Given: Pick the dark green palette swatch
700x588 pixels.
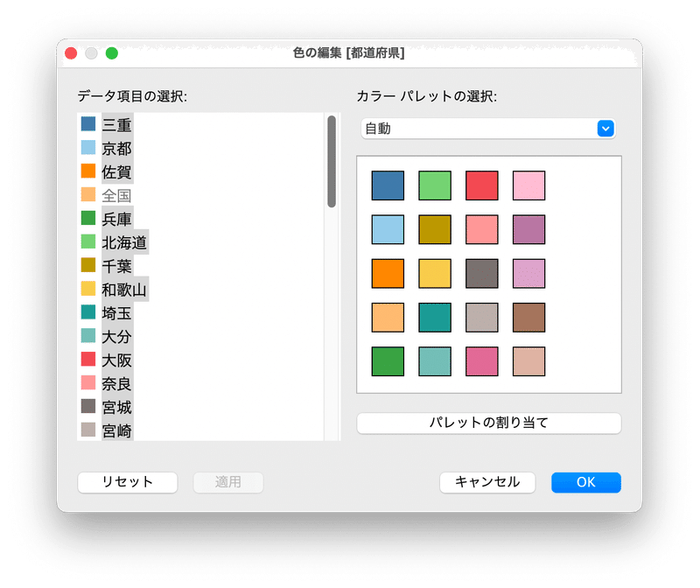Looking at the screenshot, I should 388,361.
